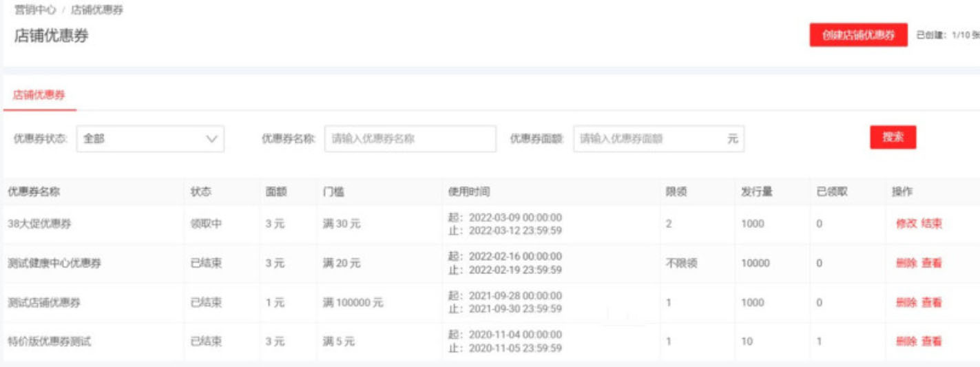Delete the 测试店铺优惠券 coupon
980x367 pixels.
pos(906,302)
